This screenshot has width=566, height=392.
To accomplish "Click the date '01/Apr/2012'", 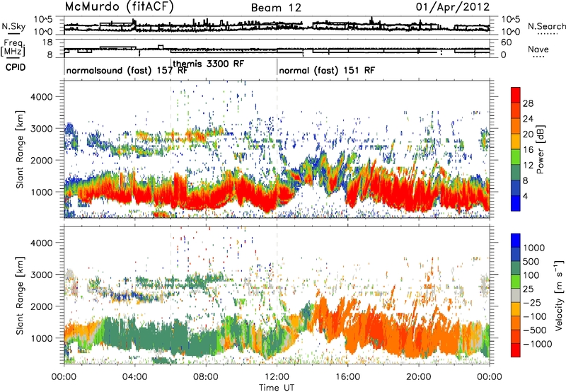I will click(x=453, y=7).
